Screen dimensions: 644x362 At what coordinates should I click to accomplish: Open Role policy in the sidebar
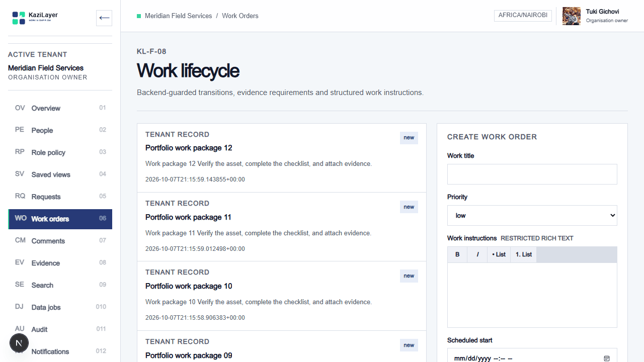coord(60,152)
